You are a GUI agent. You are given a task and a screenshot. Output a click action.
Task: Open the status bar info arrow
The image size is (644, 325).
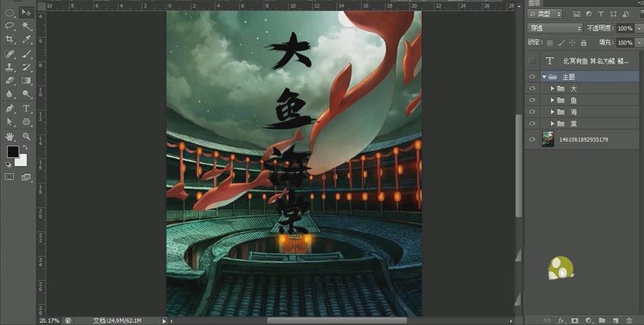click(164, 321)
